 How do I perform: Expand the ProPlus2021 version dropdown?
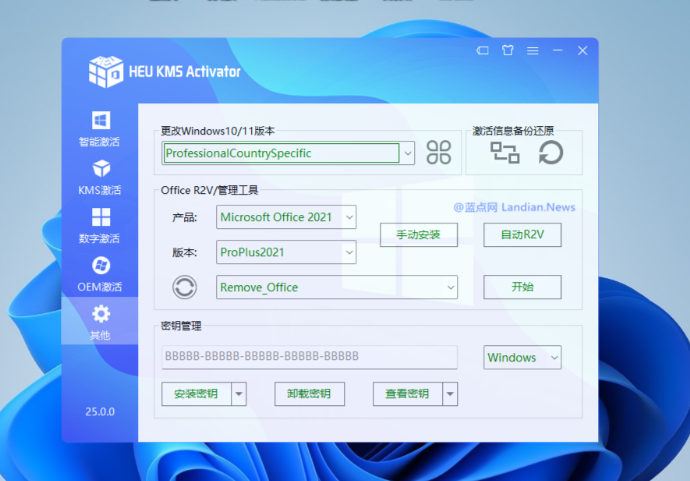(349, 252)
